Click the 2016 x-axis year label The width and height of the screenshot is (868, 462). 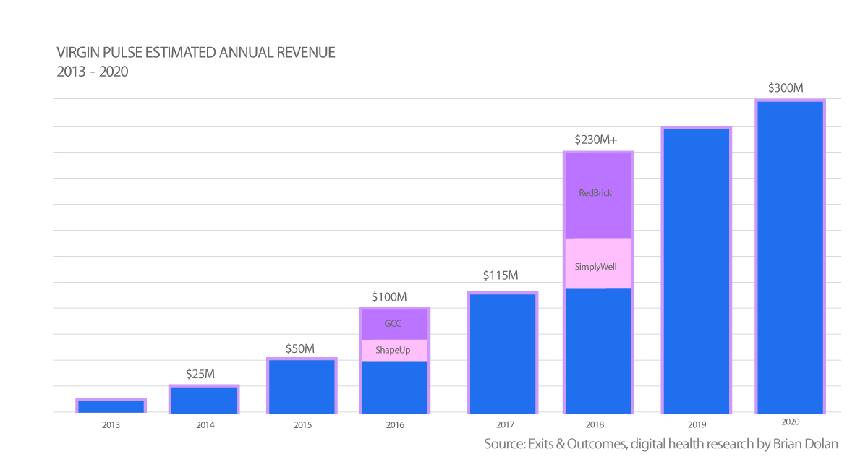396,424
